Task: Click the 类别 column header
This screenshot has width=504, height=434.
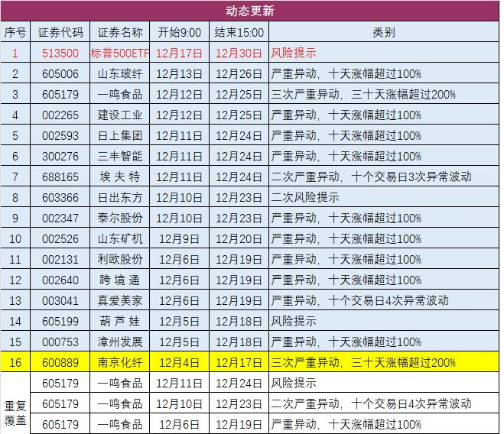Action: pos(384,32)
